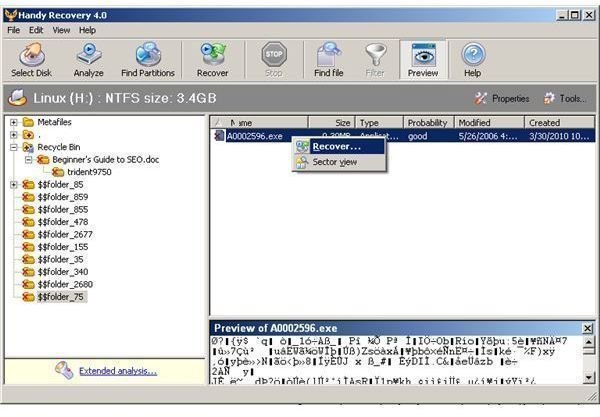
Task: Select the A0002596.exe file row
Action: tap(403, 136)
